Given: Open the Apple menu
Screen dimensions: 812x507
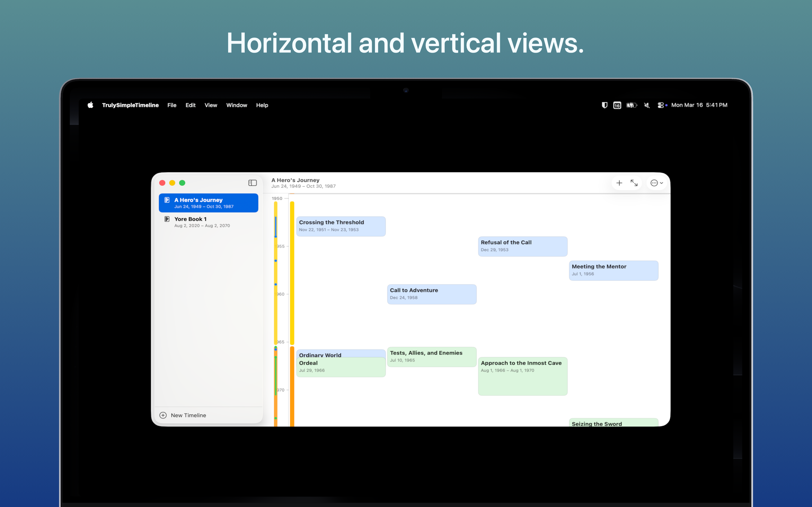Looking at the screenshot, I should click(x=90, y=105).
